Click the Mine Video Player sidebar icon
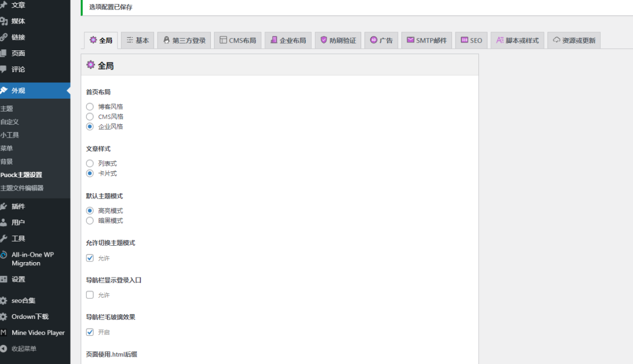 coord(4,333)
